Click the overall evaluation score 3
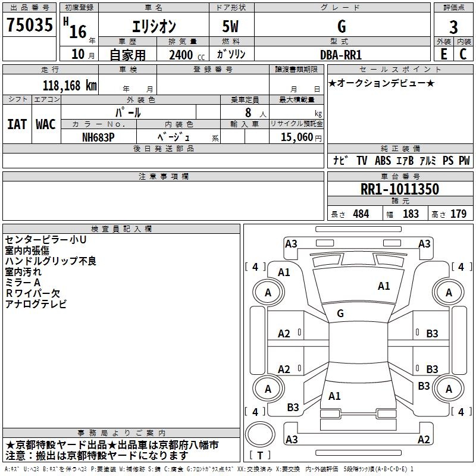This screenshot has height=476, width=476. click(453, 27)
